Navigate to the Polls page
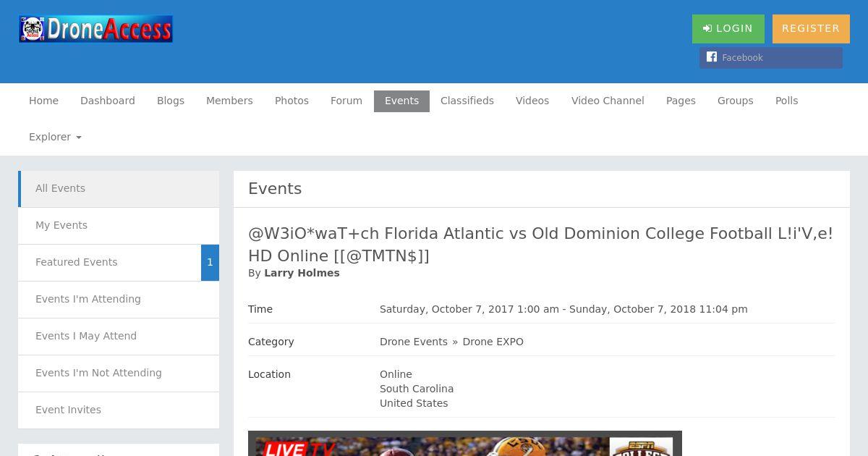This screenshot has height=456, width=868. click(x=786, y=101)
